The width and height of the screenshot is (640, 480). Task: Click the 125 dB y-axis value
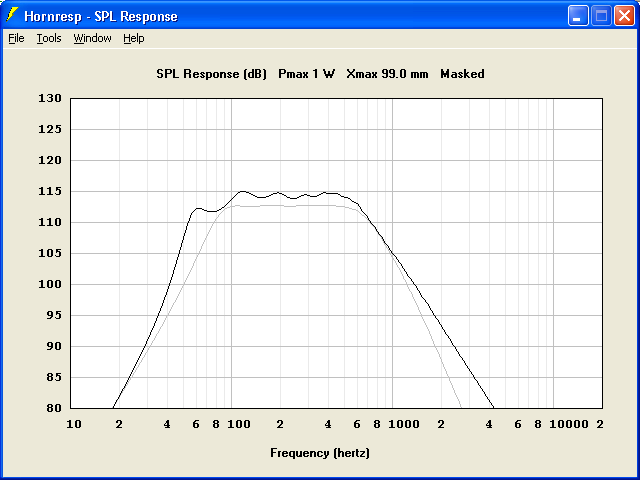tap(50, 129)
